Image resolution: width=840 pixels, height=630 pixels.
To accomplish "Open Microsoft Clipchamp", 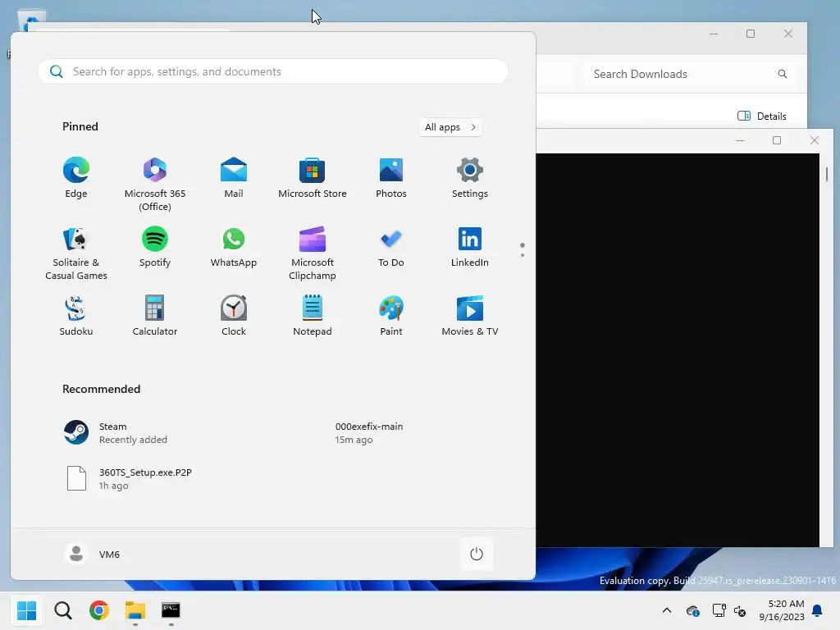I will pyautogui.click(x=313, y=253).
